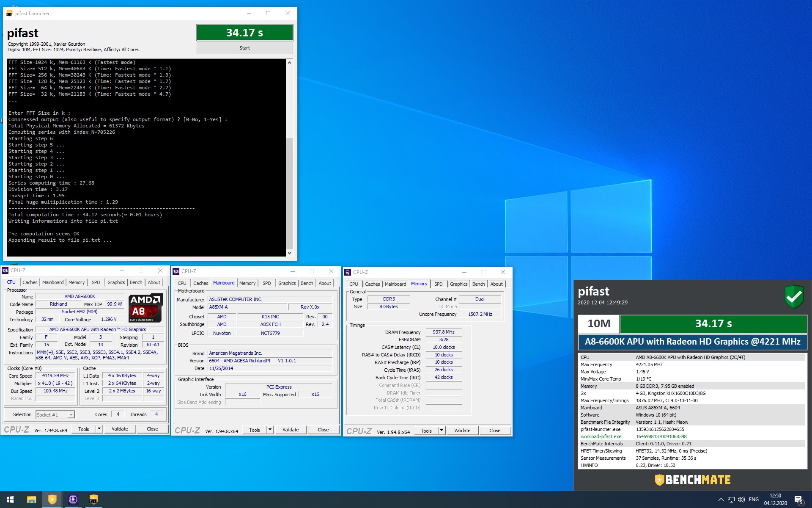Select Bench tab in the Memory window
The height and width of the screenshot is (508, 812).
coord(479,284)
